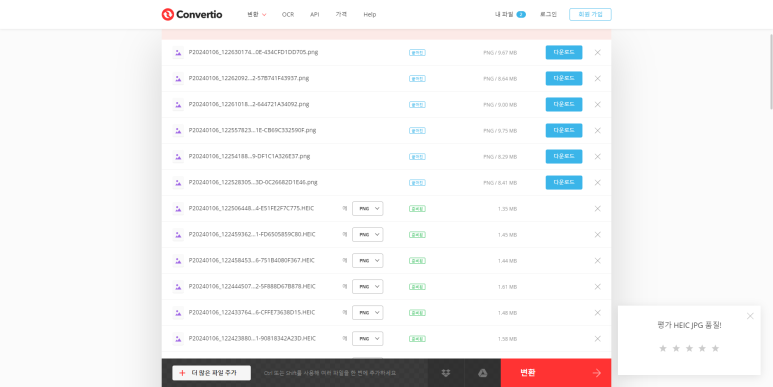Close the HEIC JPG rating popup
The image size is (773, 387).
[750, 316]
